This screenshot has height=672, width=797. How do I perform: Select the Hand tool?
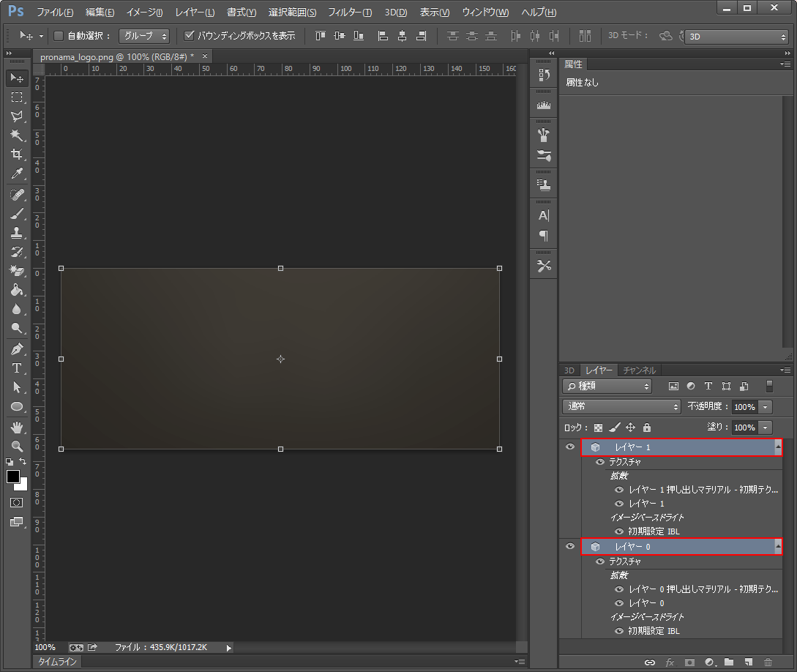coord(16,426)
